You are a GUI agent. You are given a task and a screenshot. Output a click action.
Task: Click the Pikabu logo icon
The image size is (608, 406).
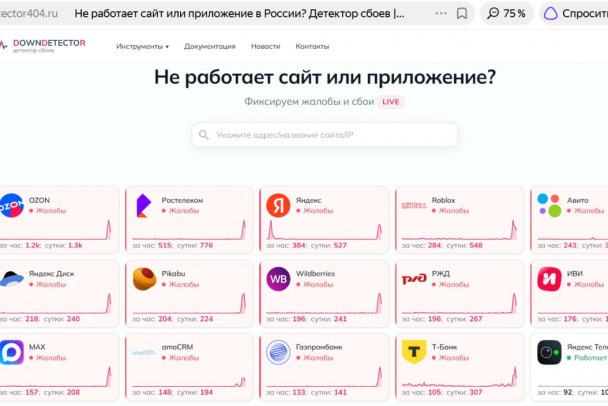(x=144, y=278)
